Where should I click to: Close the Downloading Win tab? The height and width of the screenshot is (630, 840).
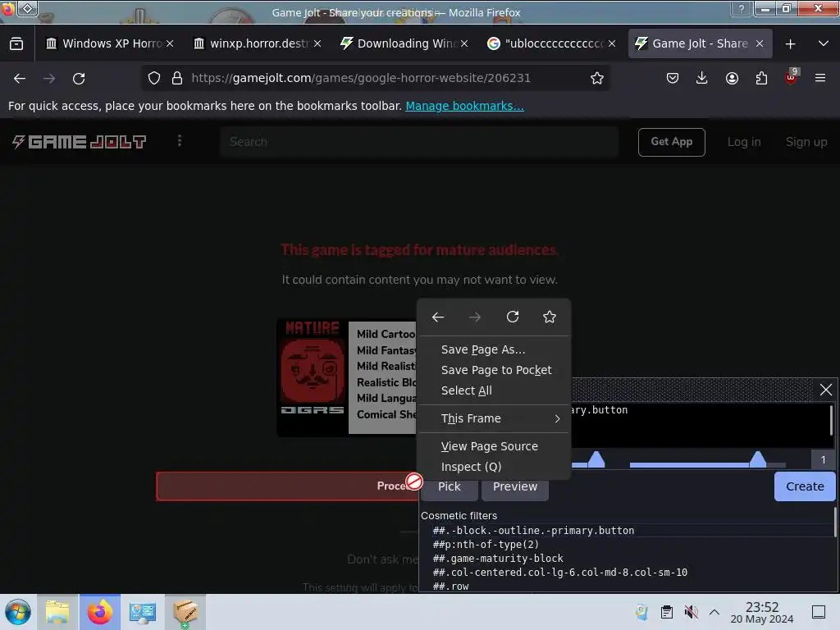tap(464, 43)
